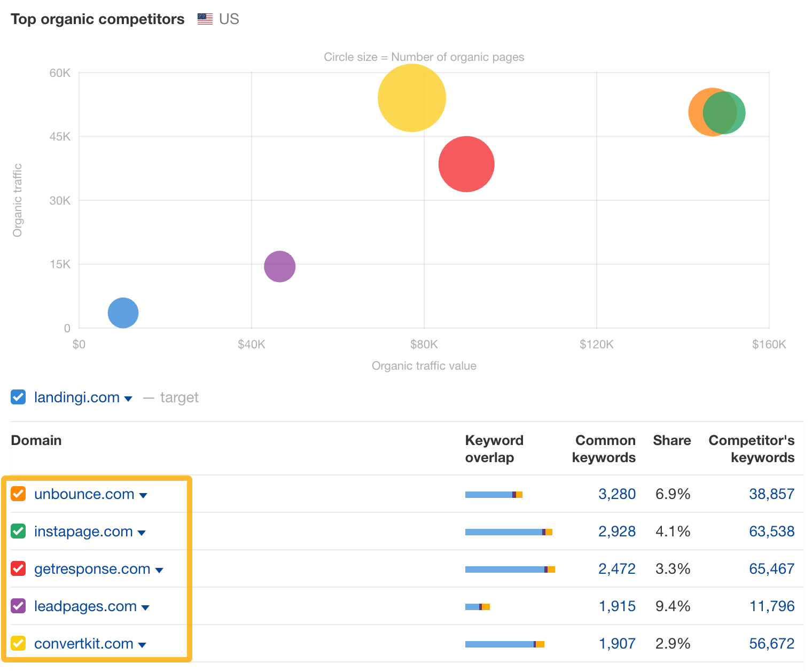Click the red getresponse.com bubble
The height and width of the screenshot is (671, 812).
pyautogui.click(x=466, y=163)
